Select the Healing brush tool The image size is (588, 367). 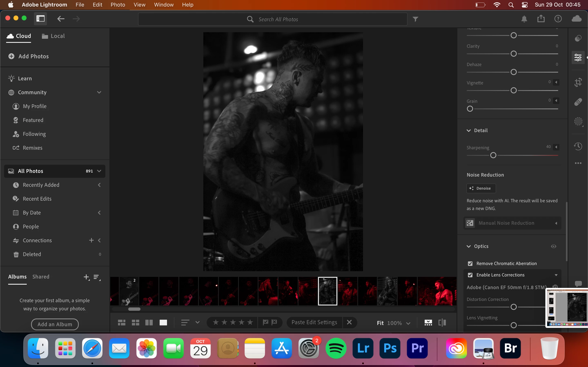[x=578, y=102]
